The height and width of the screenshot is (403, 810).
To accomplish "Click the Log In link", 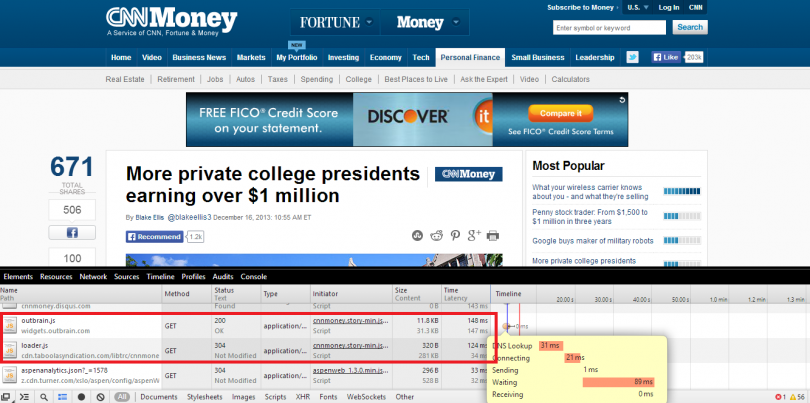I will 669,7.
